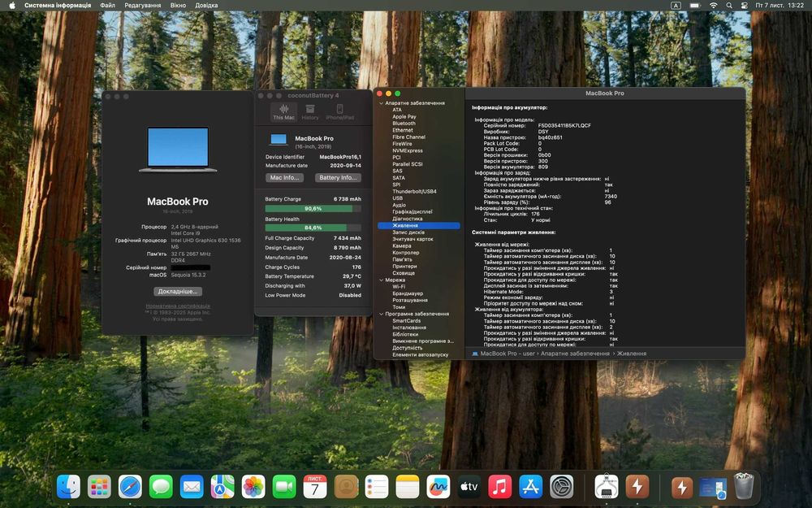Select Bluetooth in System Information sidebar

[404, 124]
